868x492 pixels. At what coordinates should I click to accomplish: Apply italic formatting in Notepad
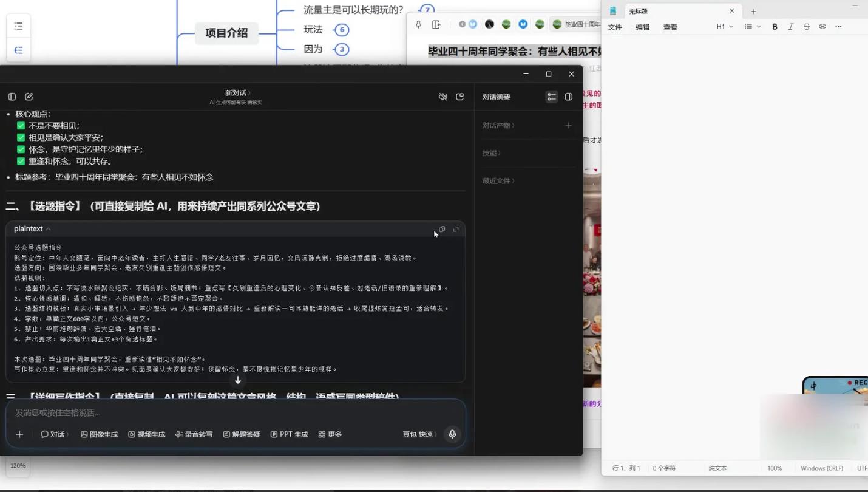790,27
